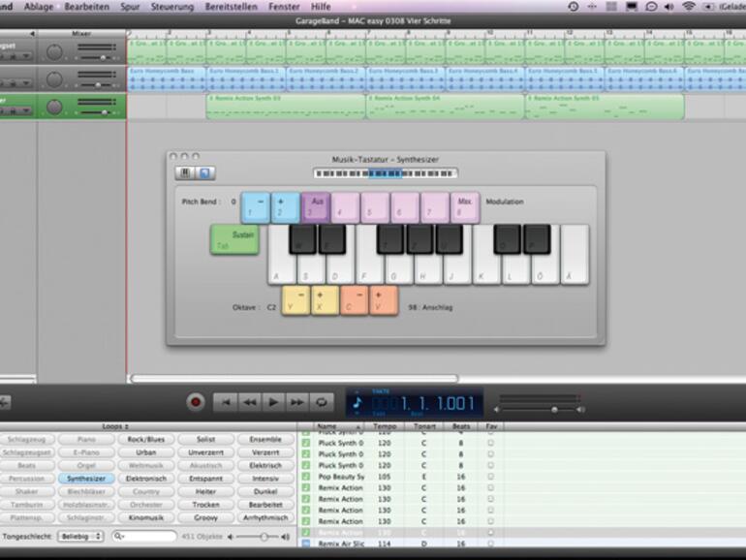Click the Rewind transport button

click(x=249, y=402)
